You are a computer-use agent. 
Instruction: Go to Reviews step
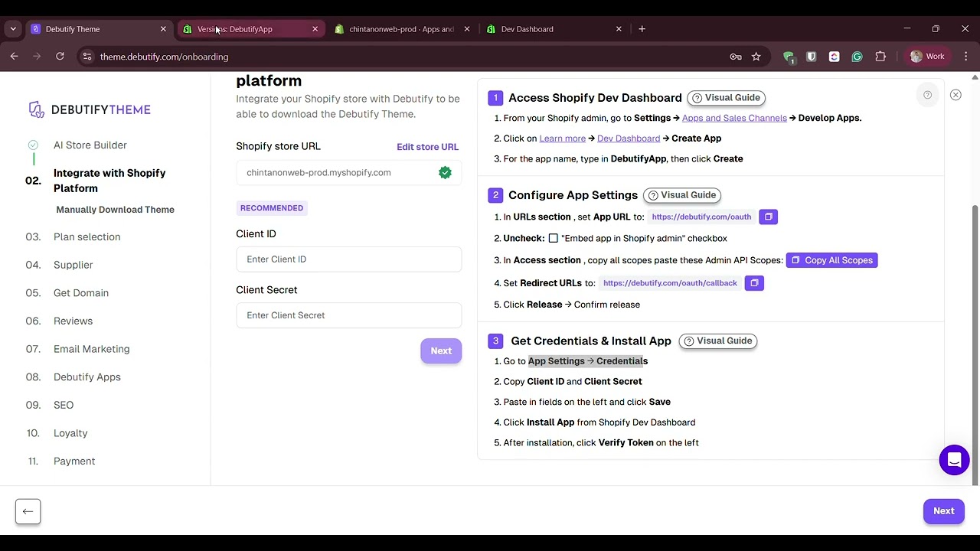click(x=73, y=321)
